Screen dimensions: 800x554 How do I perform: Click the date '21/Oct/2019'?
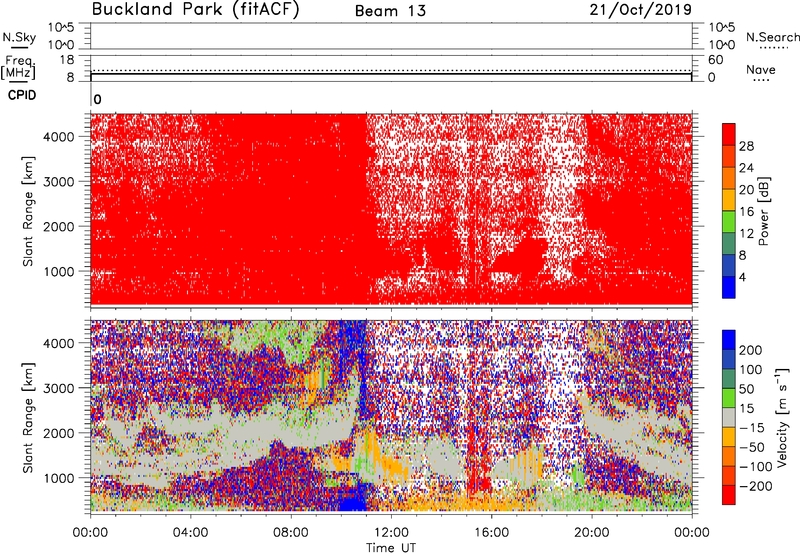641,10
